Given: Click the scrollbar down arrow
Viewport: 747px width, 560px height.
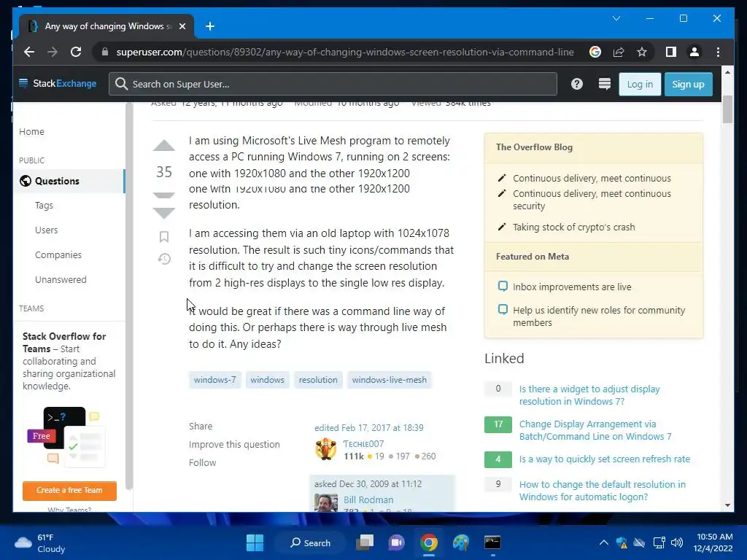Looking at the screenshot, I should click(x=727, y=505).
